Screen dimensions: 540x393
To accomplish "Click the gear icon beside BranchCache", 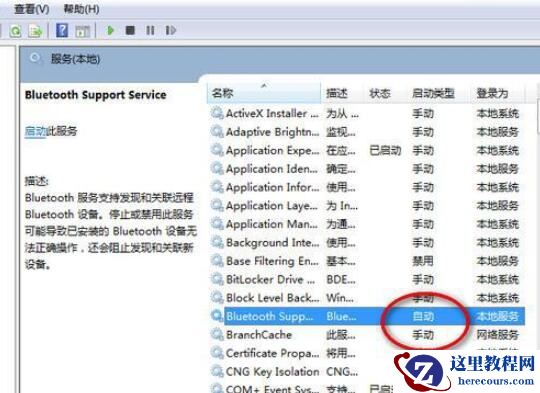I will pyautogui.click(x=217, y=335).
